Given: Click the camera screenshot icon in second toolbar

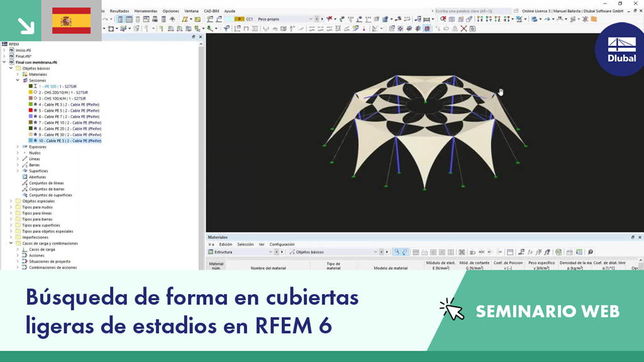Looking at the screenshot, I should 473,29.
